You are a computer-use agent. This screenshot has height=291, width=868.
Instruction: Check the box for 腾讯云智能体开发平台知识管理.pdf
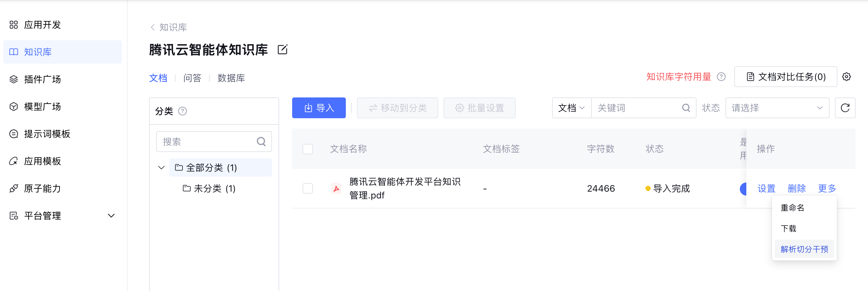(308, 188)
